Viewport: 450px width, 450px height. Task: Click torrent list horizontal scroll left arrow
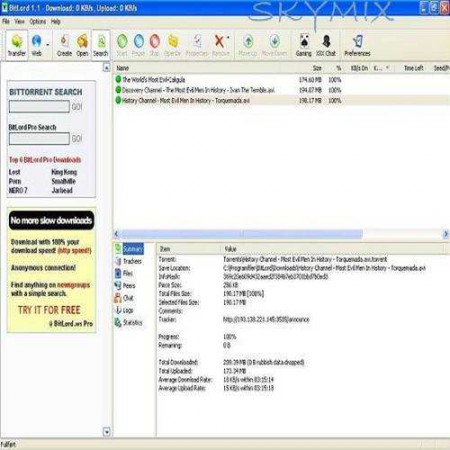coord(116,234)
